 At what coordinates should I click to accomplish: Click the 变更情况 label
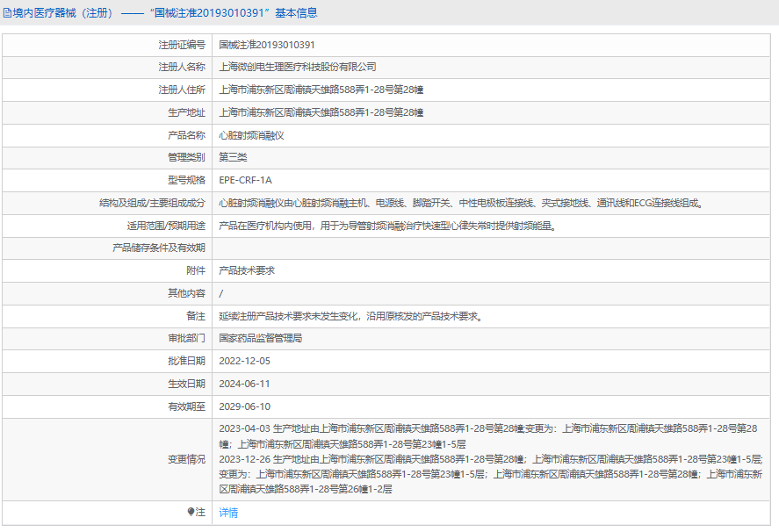click(186, 459)
